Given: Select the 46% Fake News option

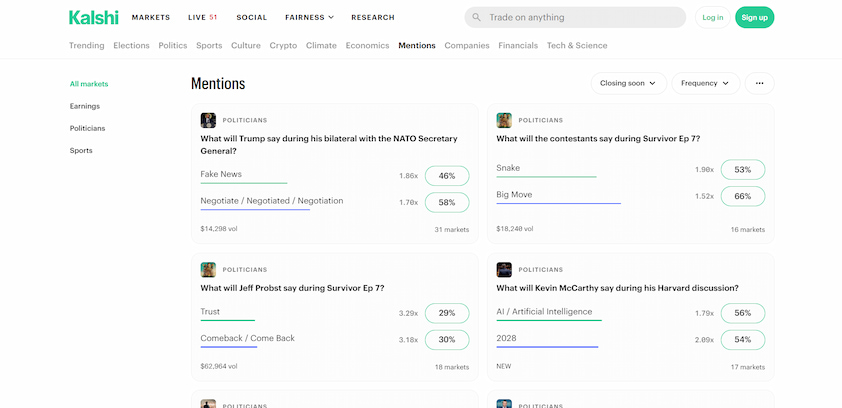Looking at the screenshot, I should click(x=447, y=176).
